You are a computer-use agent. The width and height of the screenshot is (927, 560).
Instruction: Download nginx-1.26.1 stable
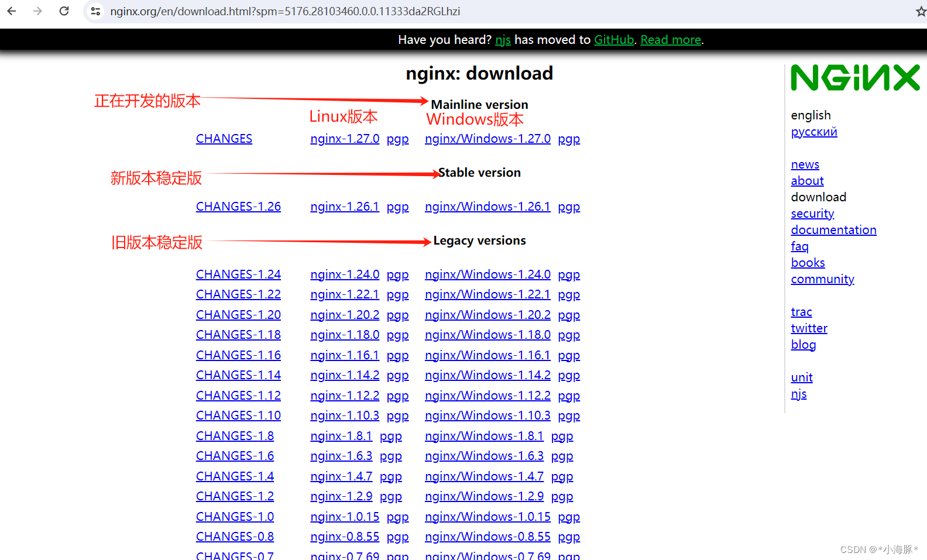(x=345, y=207)
